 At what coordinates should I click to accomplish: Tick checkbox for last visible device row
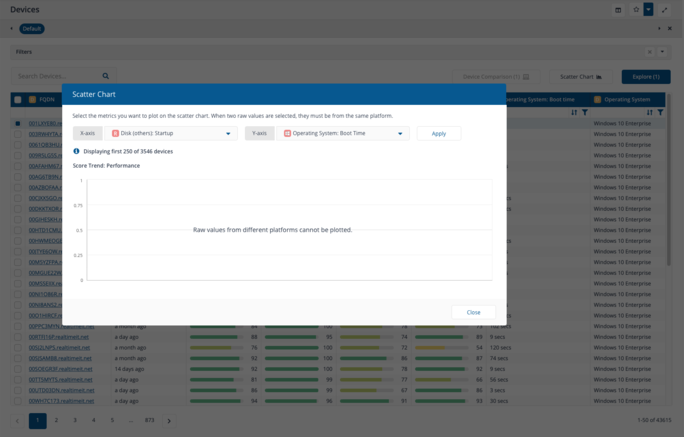coord(18,400)
